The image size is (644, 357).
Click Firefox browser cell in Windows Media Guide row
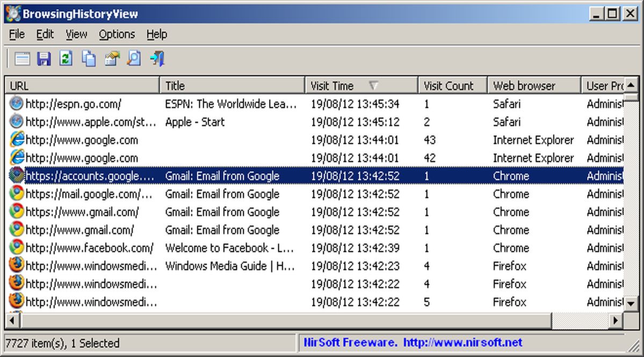point(510,266)
